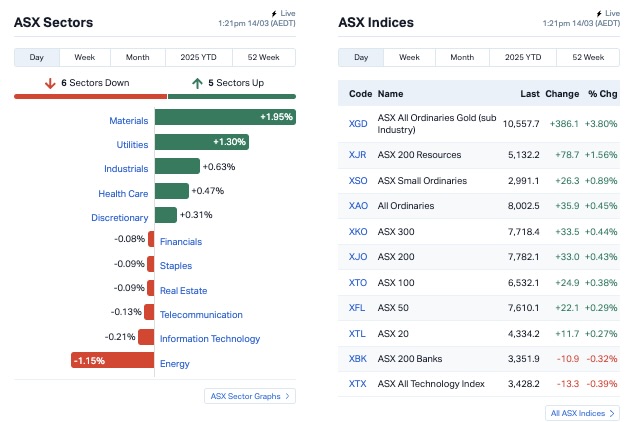Click the ASX 200 Resources name
The image size is (633, 422).
click(x=419, y=155)
